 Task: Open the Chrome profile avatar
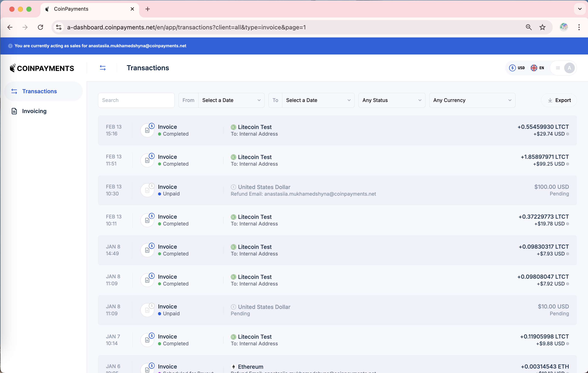click(x=564, y=27)
